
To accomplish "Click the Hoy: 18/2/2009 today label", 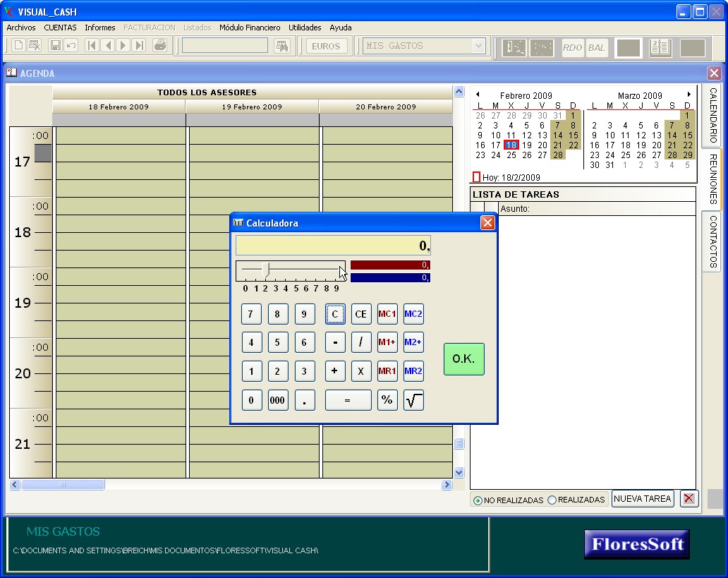I will click(x=511, y=177).
